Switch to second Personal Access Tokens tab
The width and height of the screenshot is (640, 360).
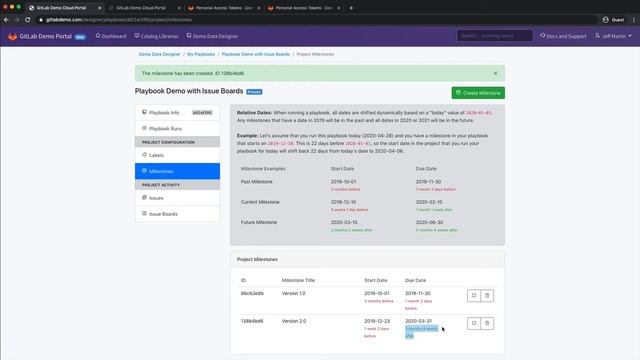tap(303, 8)
